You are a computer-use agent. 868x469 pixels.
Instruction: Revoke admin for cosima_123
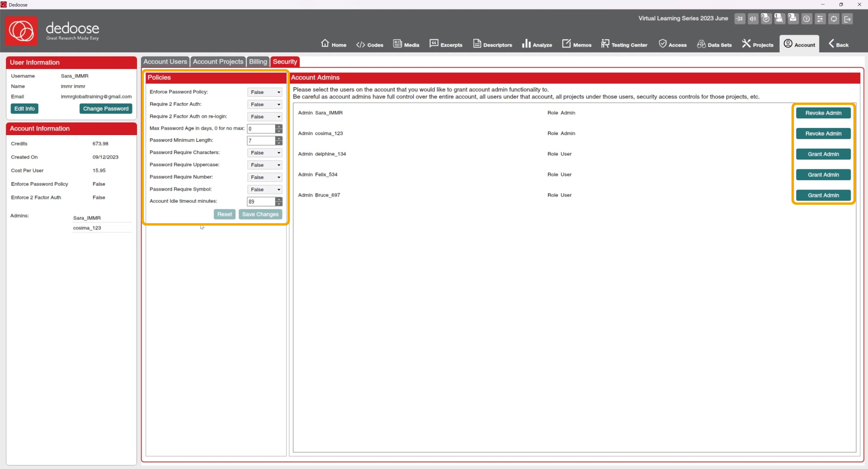(823, 134)
